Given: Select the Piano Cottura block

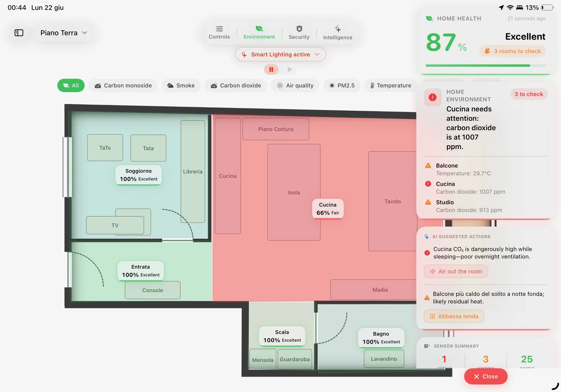Looking at the screenshot, I should pyautogui.click(x=276, y=129).
